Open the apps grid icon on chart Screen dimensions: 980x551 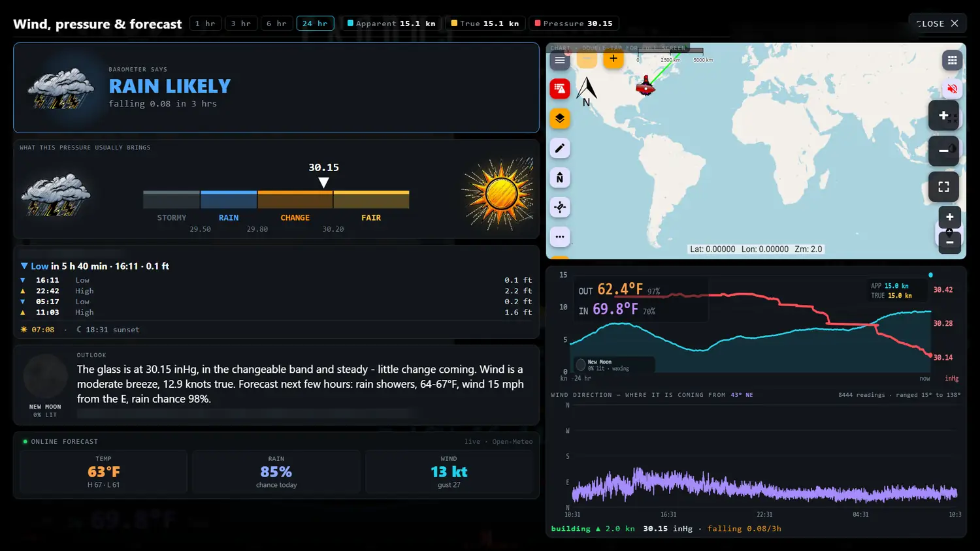[x=952, y=60]
